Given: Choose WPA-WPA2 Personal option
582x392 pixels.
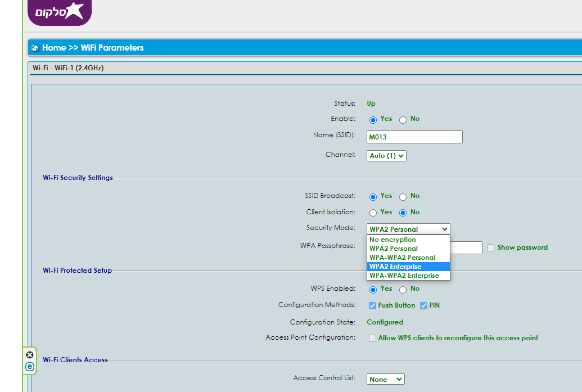Looking at the screenshot, I should [x=408, y=257].
